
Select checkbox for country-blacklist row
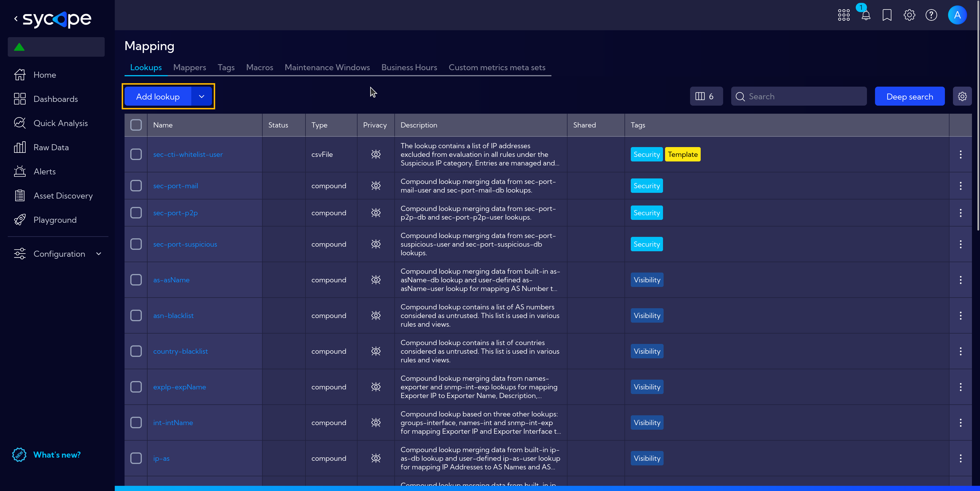tap(136, 351)
